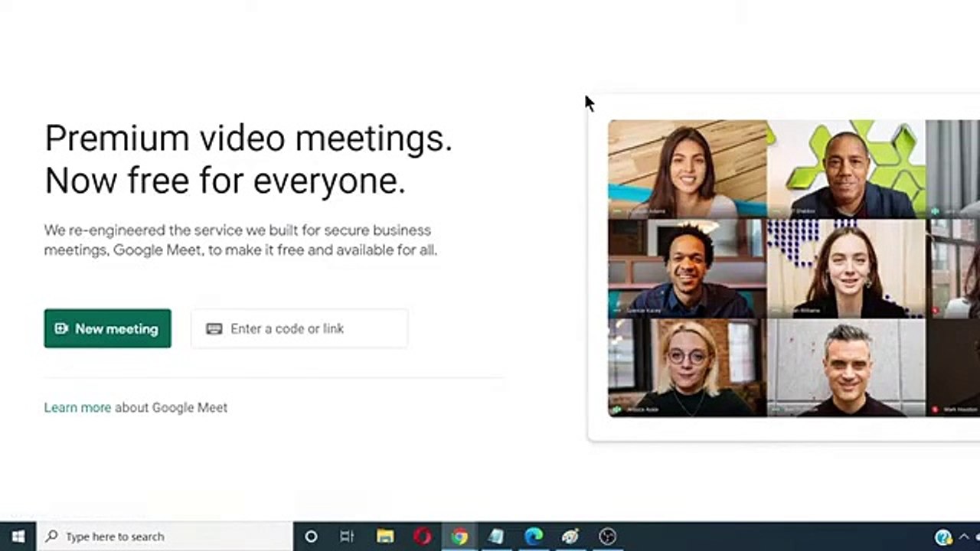Click the man in blazer with green hexagons tile
This screenshot has height=551, width=980.
pos(846,169)
